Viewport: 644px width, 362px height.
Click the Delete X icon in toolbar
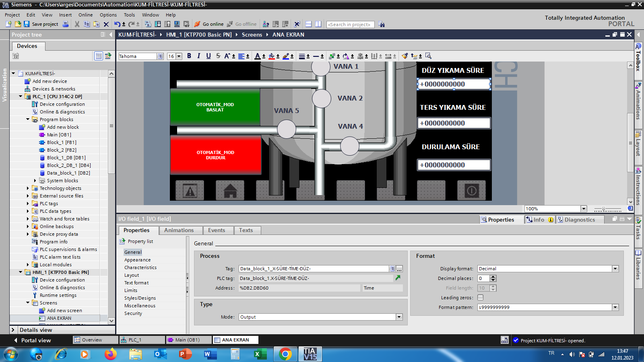click(106, 24)
